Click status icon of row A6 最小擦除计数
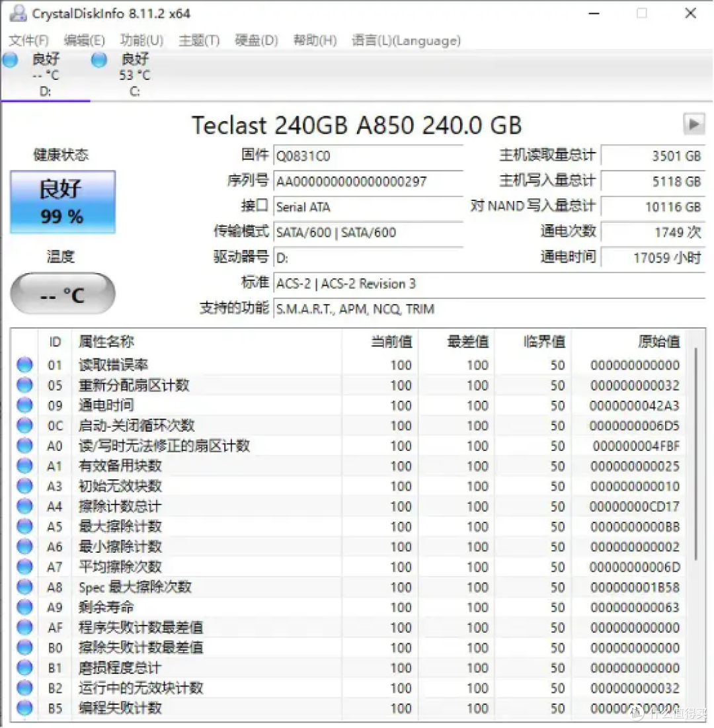This screenshot has width=714, height=728. point(24,546)
